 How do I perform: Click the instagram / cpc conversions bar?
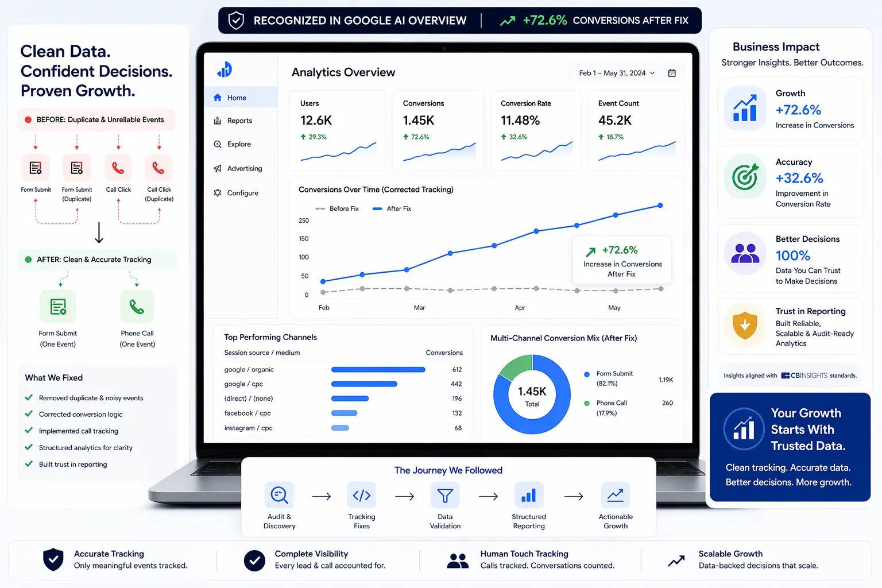point(340,428)
